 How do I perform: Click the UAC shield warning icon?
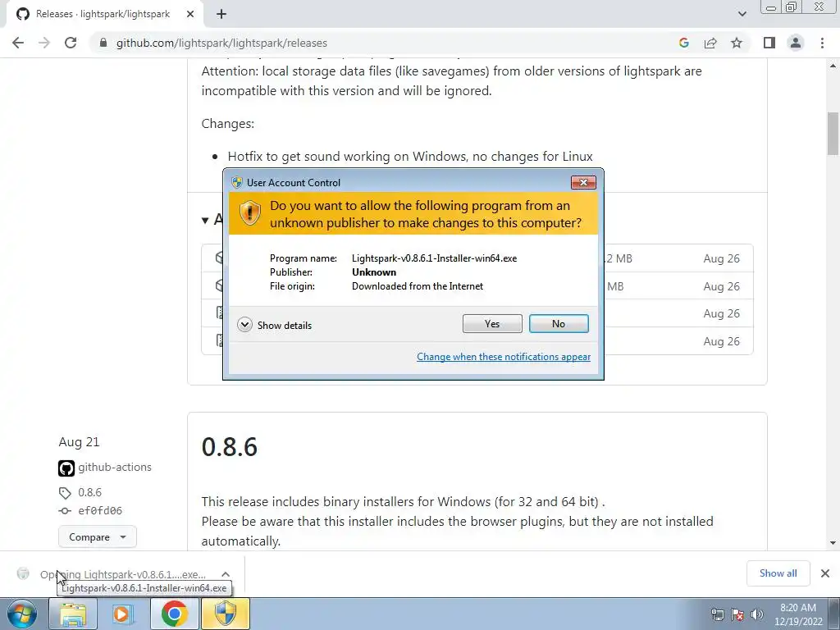pos(249,212)
